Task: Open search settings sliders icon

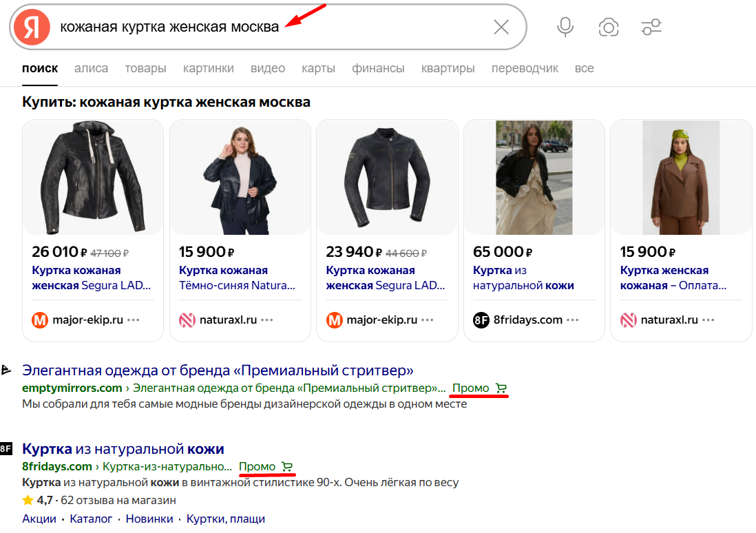Action: click(651, 28)
